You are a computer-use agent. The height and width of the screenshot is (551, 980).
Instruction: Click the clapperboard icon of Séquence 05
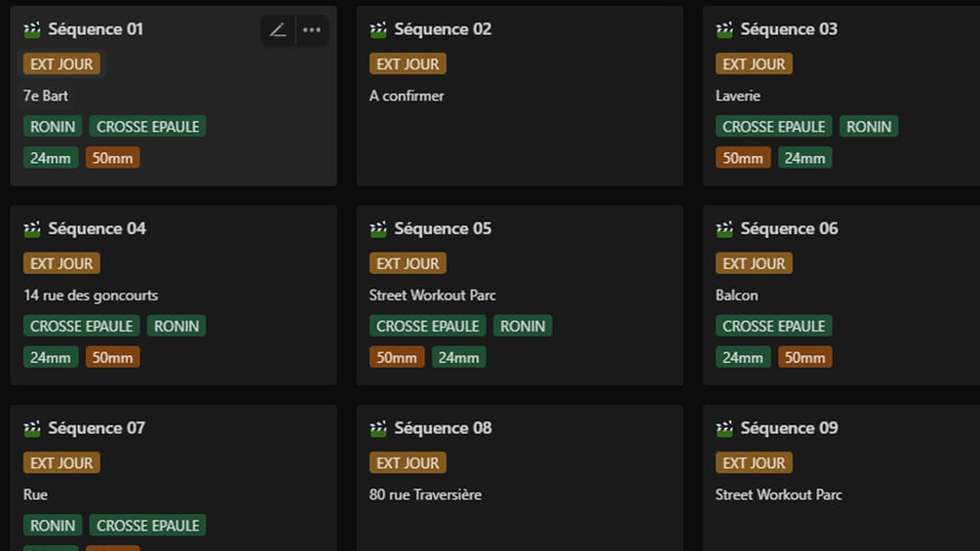(x=378, y=228)
